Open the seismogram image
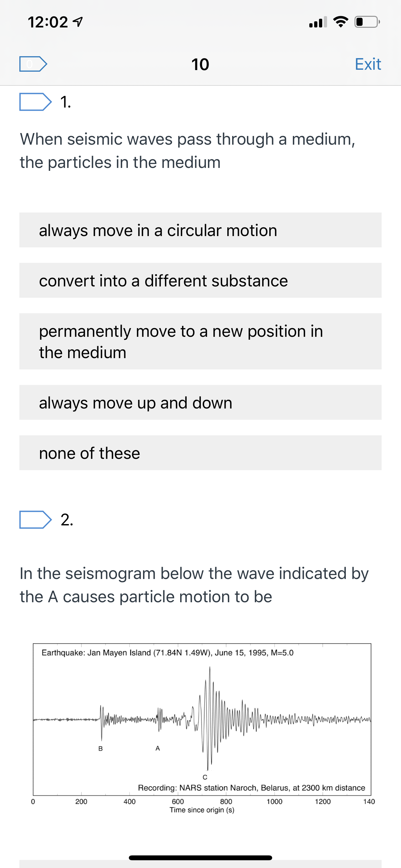 (202, 728)
